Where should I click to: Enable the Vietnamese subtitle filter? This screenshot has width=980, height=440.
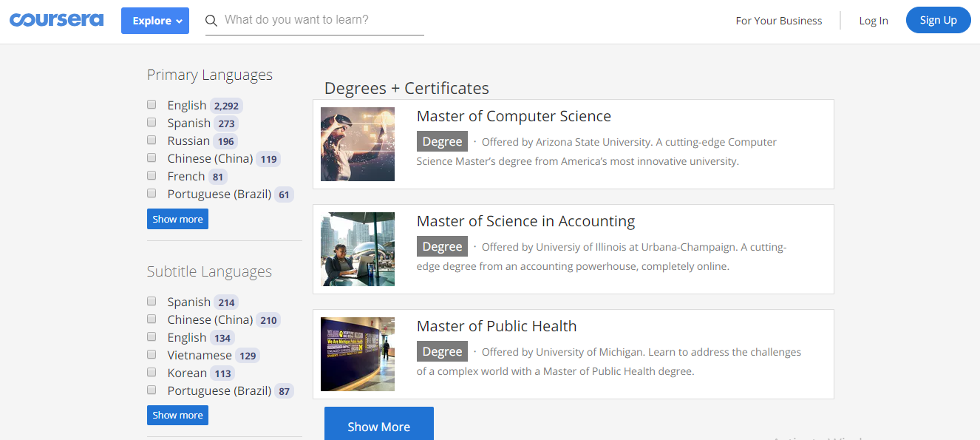152,354
